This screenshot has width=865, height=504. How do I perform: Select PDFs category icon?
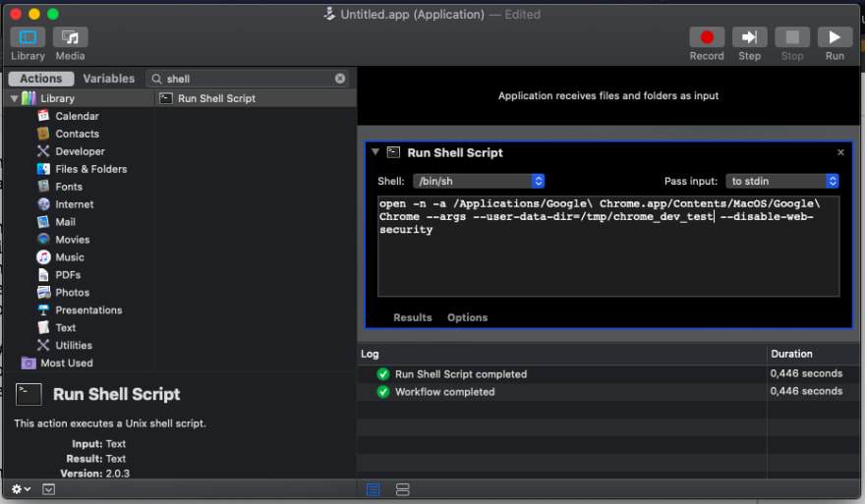[x=43, y=275]
